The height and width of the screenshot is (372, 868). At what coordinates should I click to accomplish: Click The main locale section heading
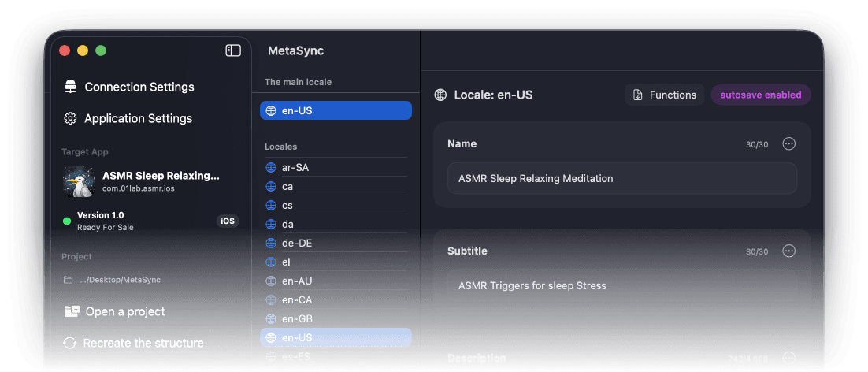point(298,82)
